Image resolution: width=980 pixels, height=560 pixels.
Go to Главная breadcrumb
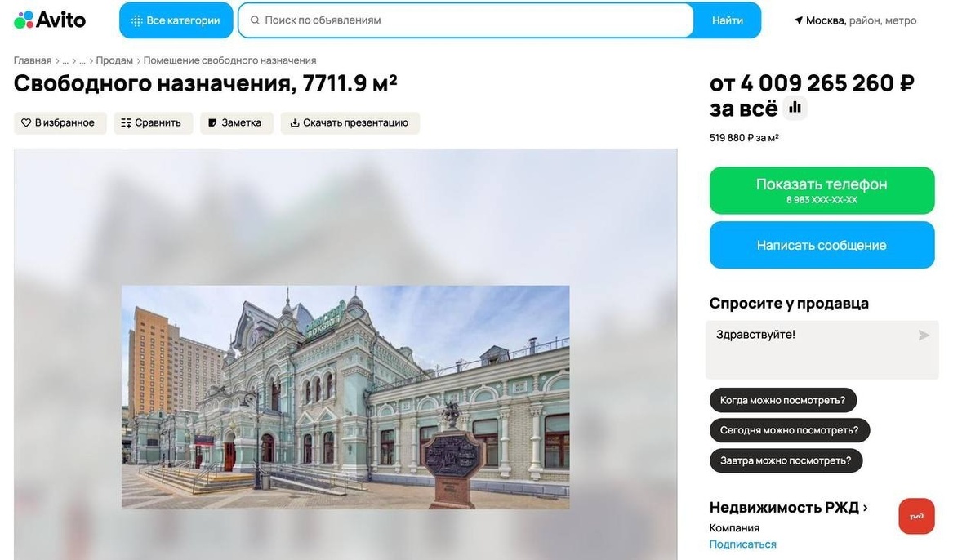[x=33, y=60]
